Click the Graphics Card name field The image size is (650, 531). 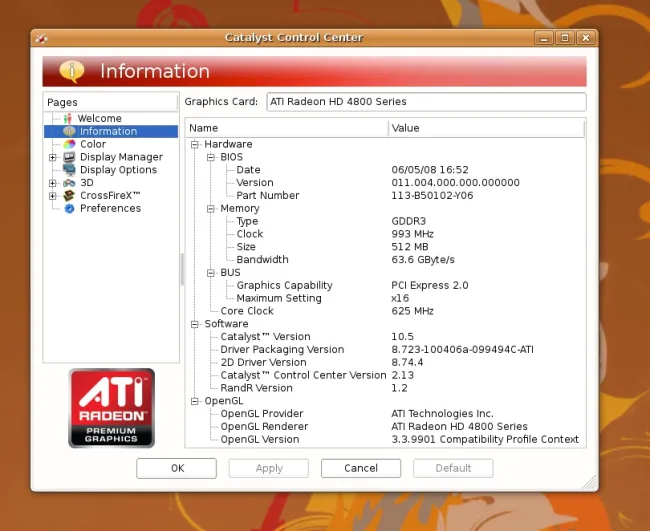coord(424,102)
